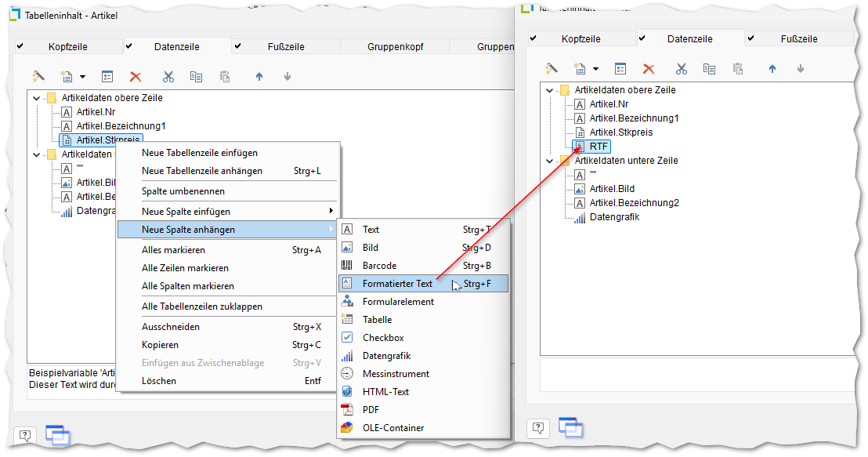This screenshot has height=457, width=868.
Task: Select the RTF column in right tree
Action: (x=599, y=147)
